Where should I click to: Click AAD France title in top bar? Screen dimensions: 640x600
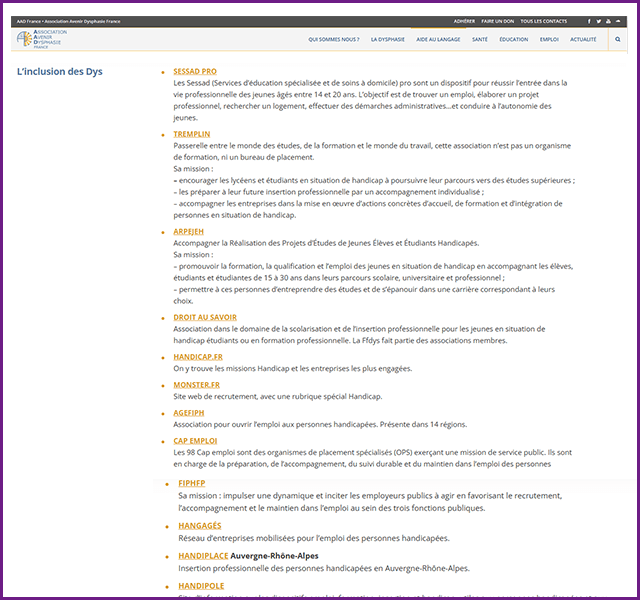coord(69,21)
